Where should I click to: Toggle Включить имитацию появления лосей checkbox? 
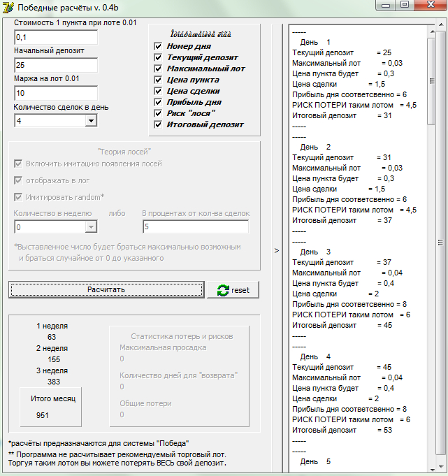tap(18, 164)
